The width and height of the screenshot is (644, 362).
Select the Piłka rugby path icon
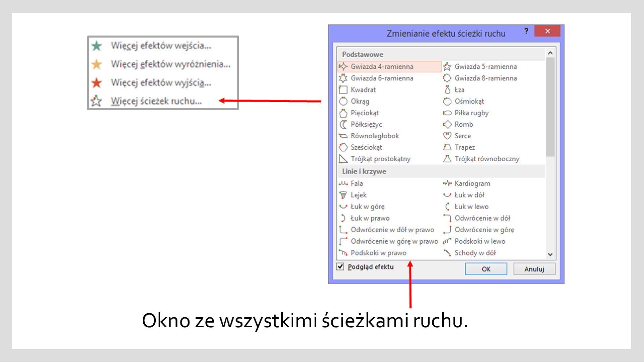pos(447,113)
